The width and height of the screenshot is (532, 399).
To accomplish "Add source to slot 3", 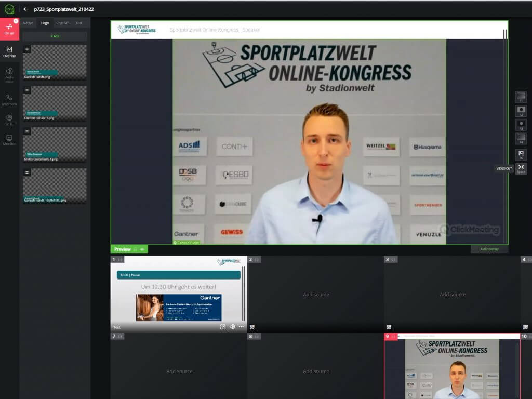I will click(x=453, y=295).
